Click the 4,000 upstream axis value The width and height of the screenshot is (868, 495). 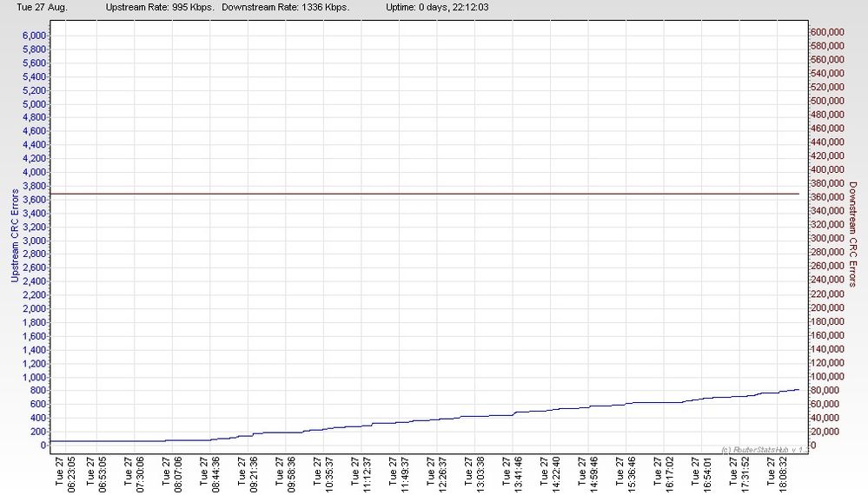pos(35,172)
